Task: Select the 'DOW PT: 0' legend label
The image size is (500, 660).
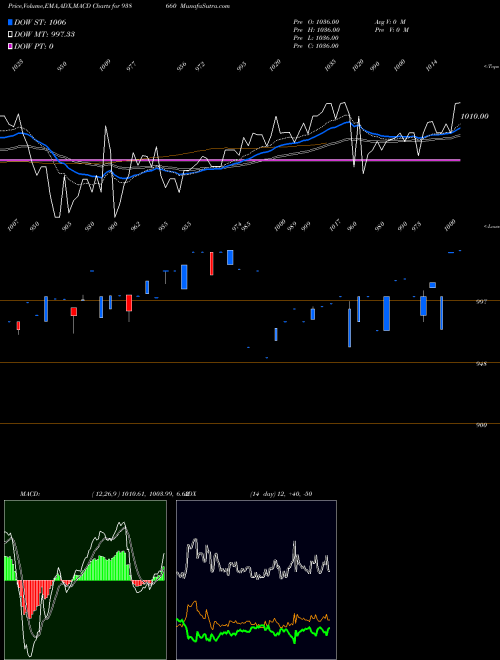Action: [x=34, y=46]
